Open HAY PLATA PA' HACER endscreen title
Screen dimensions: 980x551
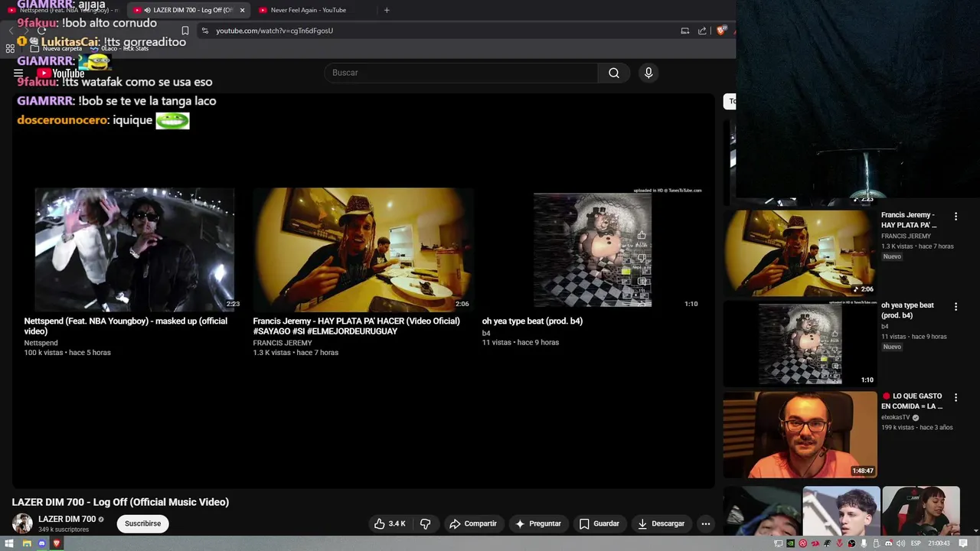click(357, 326)
